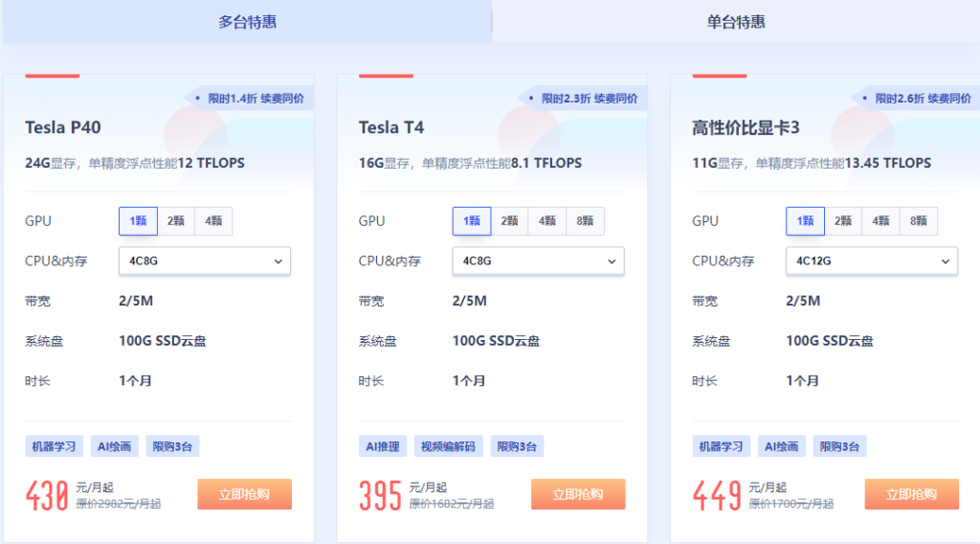Choose 2颗 GPU for 高性价比显卡3

click(x=842, y=221)
